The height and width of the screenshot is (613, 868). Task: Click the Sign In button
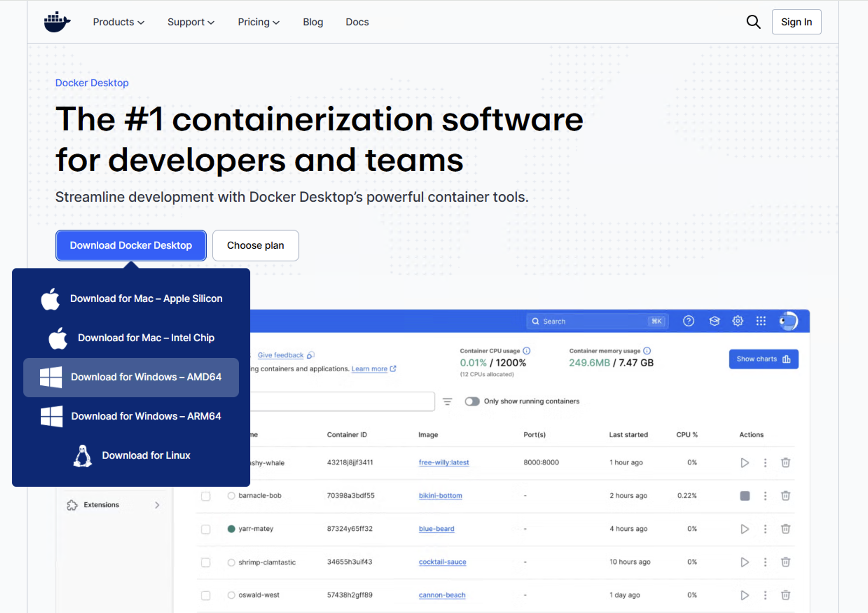(x=796, y=22)
